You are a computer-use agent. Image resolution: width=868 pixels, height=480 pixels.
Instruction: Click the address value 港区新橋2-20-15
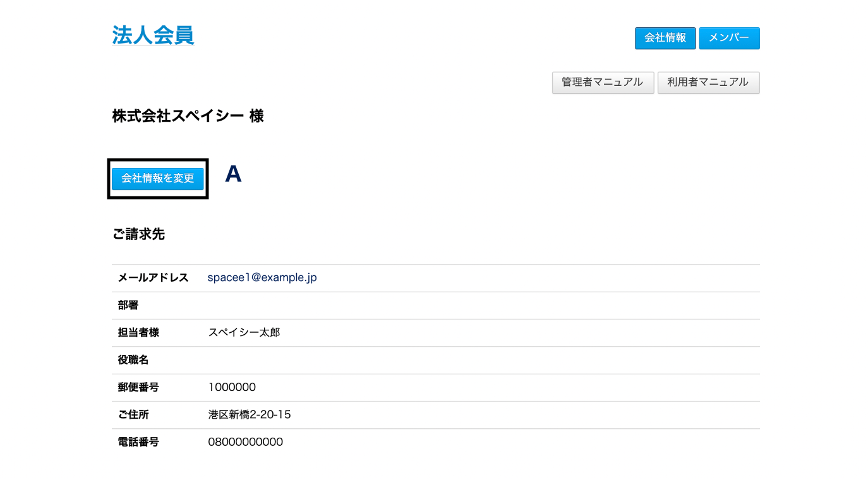pyautogui.click(x=250, y=415)
